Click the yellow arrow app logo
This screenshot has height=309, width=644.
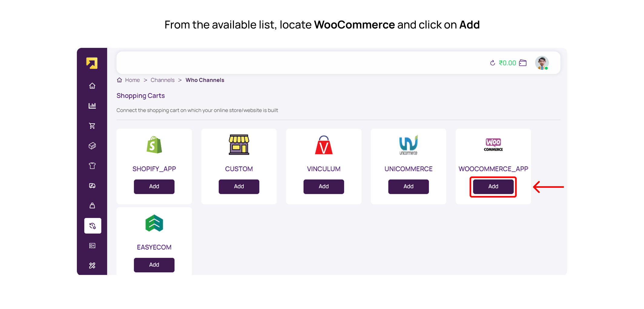[x=92, y=63]
